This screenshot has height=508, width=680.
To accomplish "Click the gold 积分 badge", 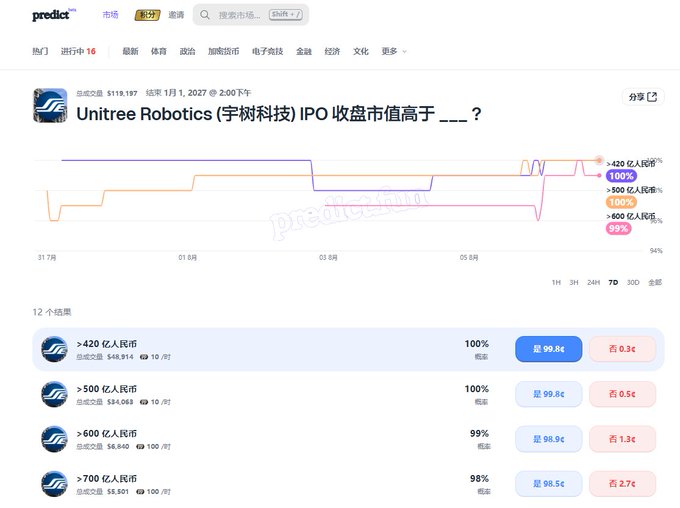I will (147, 15).
